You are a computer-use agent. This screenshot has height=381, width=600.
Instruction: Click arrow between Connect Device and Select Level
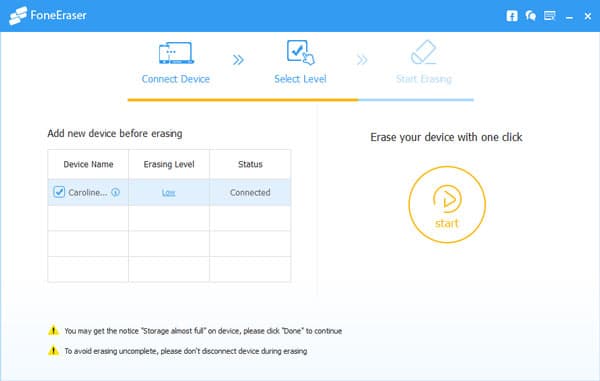238,60
